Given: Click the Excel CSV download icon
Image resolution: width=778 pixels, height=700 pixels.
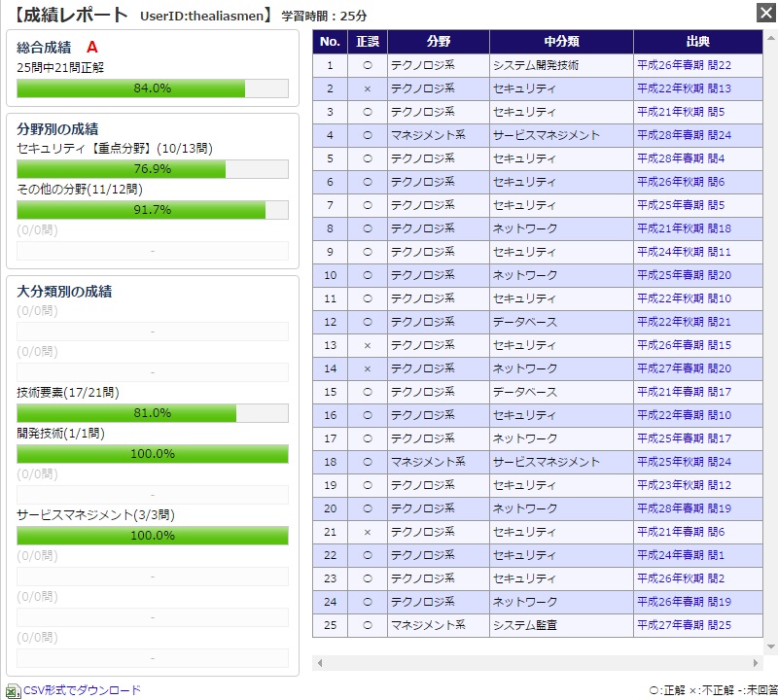Looking at the screenshot, I should coord(13,691).
